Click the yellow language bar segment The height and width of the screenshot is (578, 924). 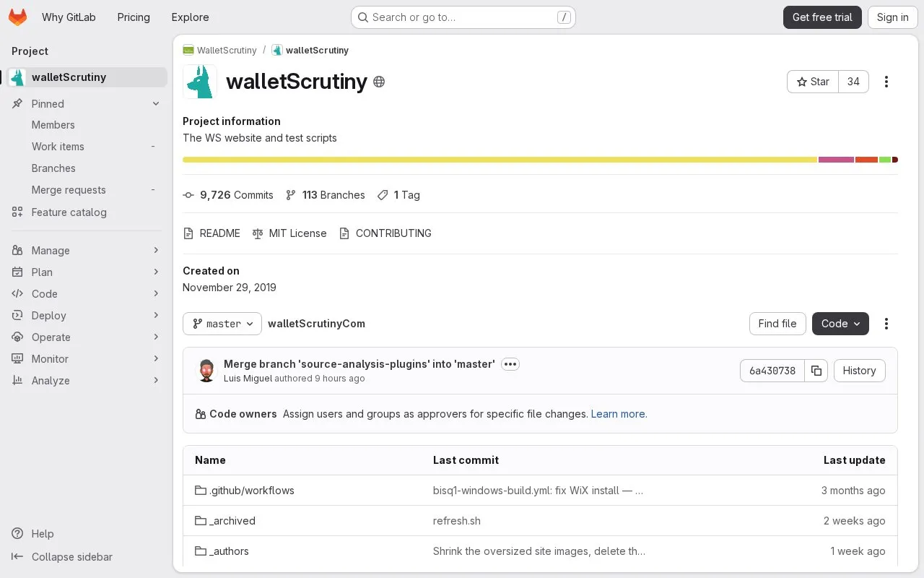pos(500,160)
